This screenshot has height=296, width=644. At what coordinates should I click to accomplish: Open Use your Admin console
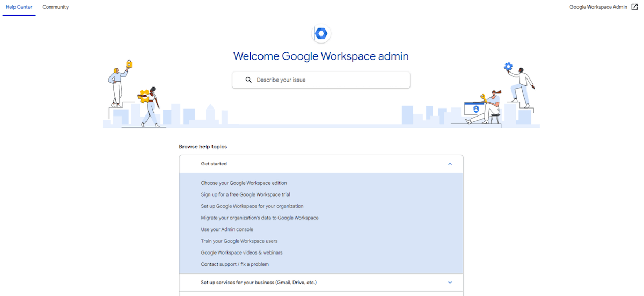click(x=227, y=229)
